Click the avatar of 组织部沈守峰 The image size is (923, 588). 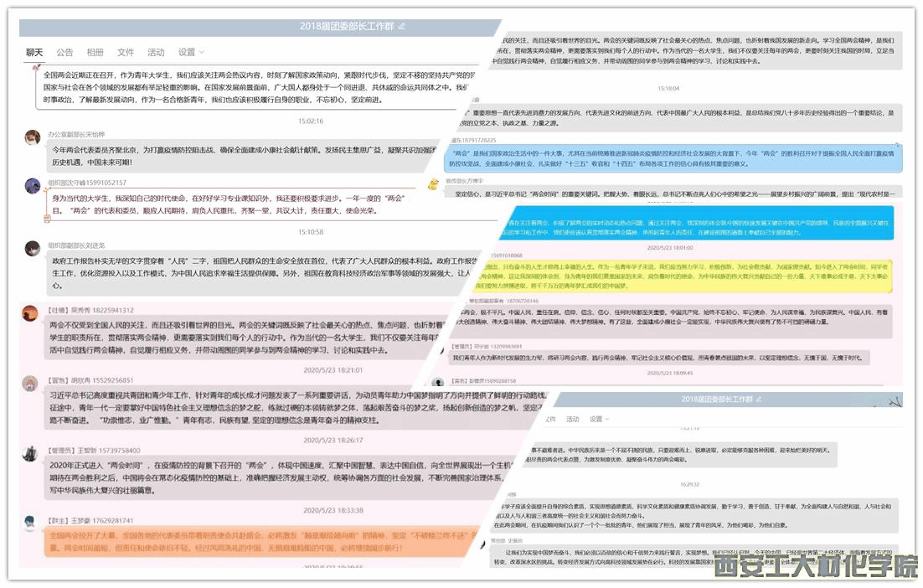33,185
